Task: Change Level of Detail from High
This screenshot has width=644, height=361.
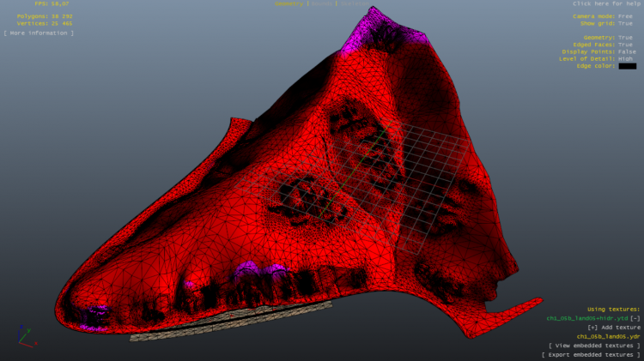Action: [626, 58]
